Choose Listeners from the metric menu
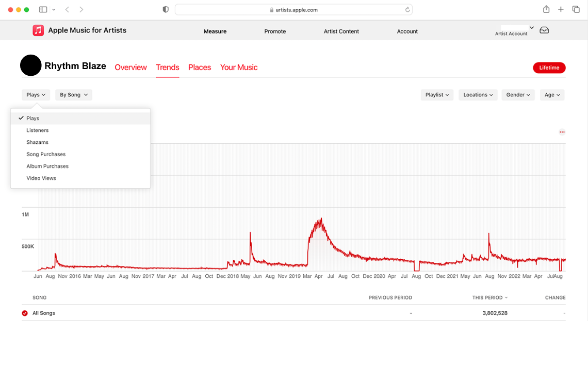Viewport: 588px width, 368px height. click(80, 130)
